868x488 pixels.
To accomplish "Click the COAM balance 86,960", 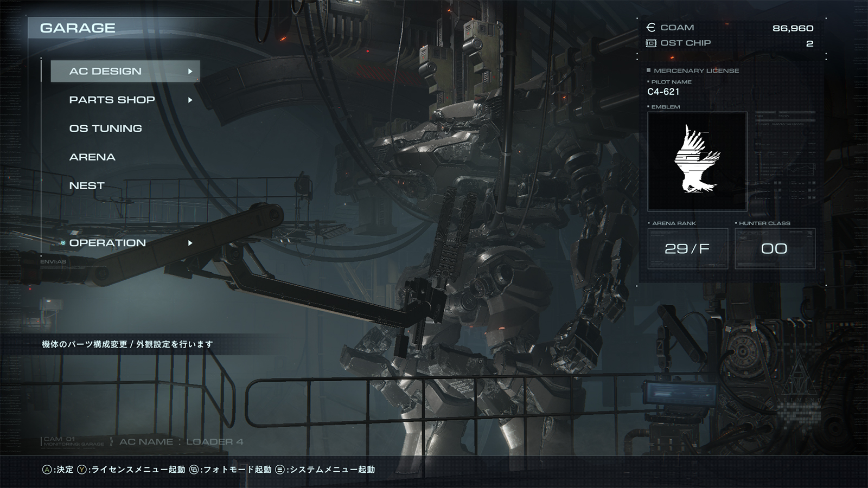I will pos(793,28).
